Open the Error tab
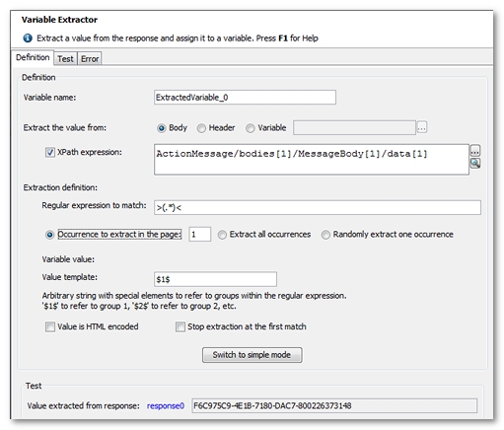 pyautogui.click(x=90, y=59)
